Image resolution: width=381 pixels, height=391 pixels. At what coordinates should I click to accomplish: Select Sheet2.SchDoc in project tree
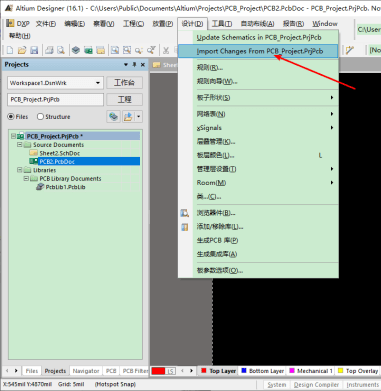pos(60,153)
